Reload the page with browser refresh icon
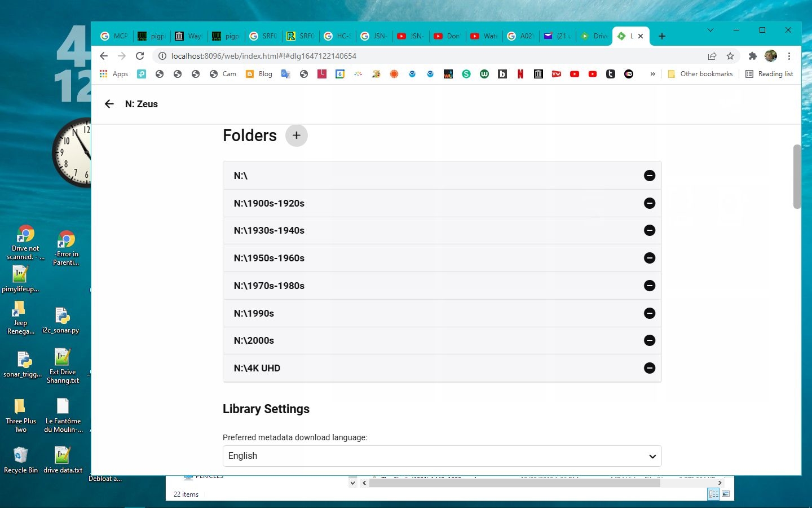Image resolution: width=812 pixels, height=508 pixels. [x=140, y=56]
